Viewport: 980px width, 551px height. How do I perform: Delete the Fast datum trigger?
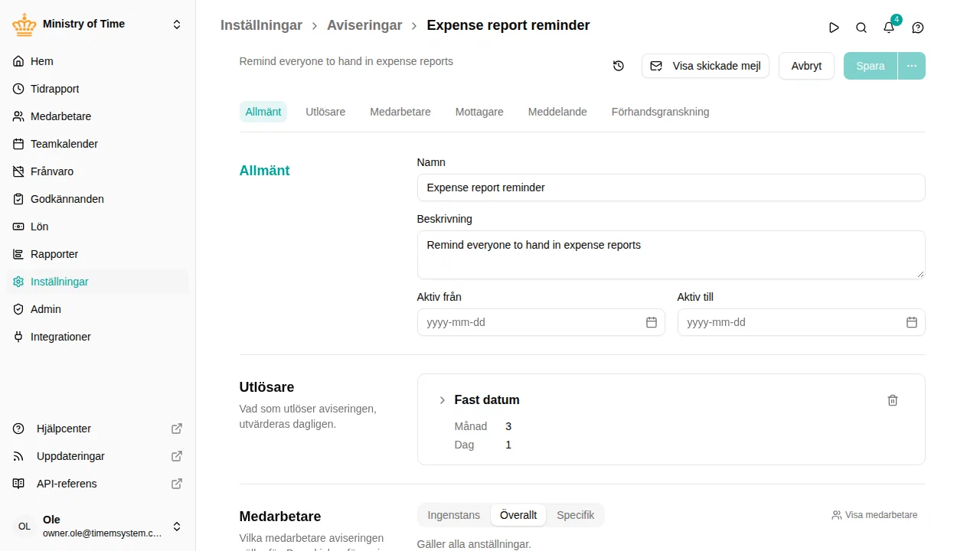893,400
